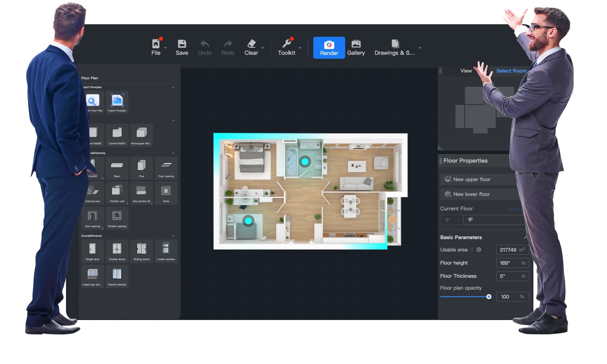Screen dimensions: 607x364
Task: Click the Floor Properties panel drag handle
Action: click(x=440, y=161)
